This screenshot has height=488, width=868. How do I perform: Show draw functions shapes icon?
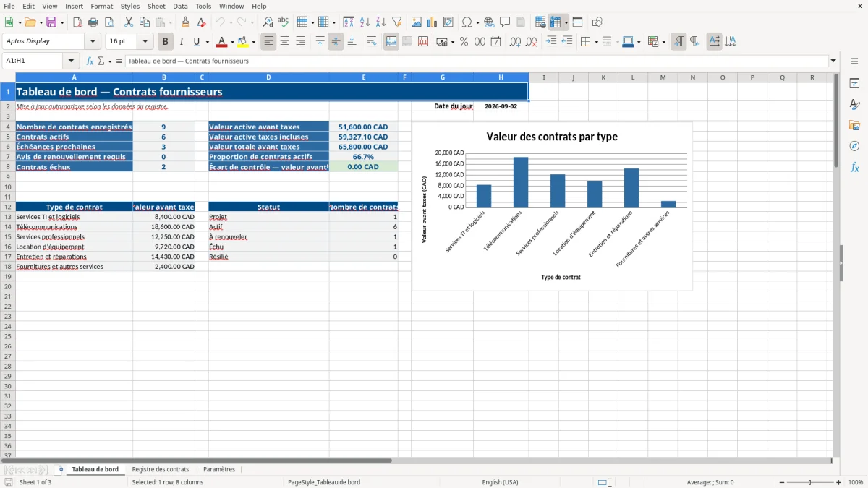point(597,22)
